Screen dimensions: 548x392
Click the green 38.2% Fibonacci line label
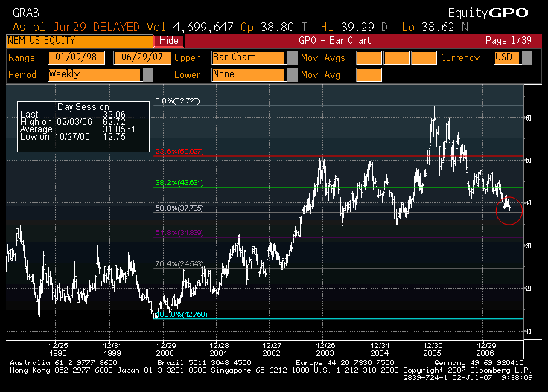tap(179, 183)
